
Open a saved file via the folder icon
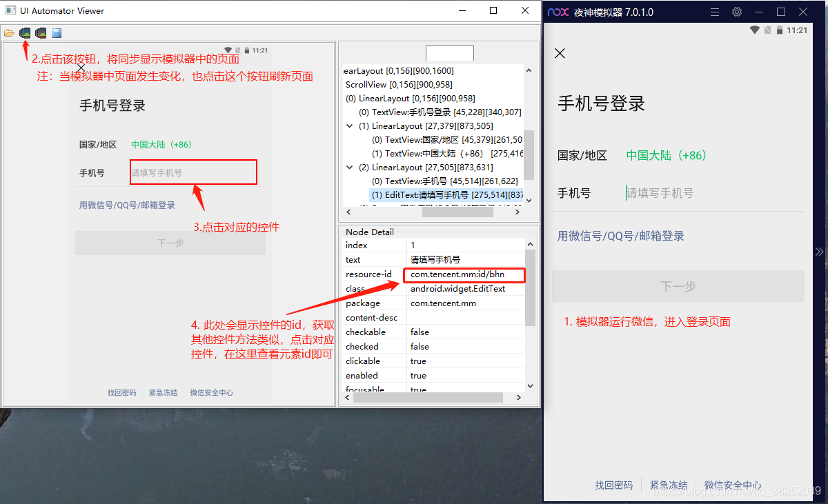(9, 32)
